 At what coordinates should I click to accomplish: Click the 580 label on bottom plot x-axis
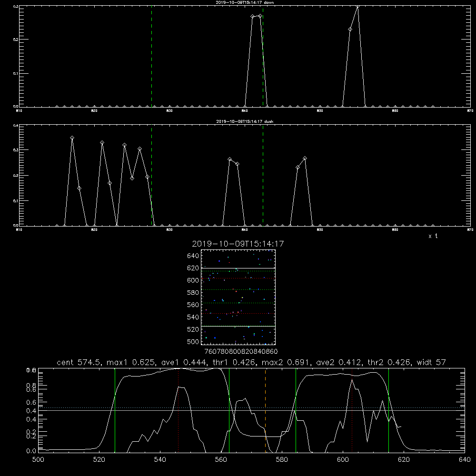point(282,460)
